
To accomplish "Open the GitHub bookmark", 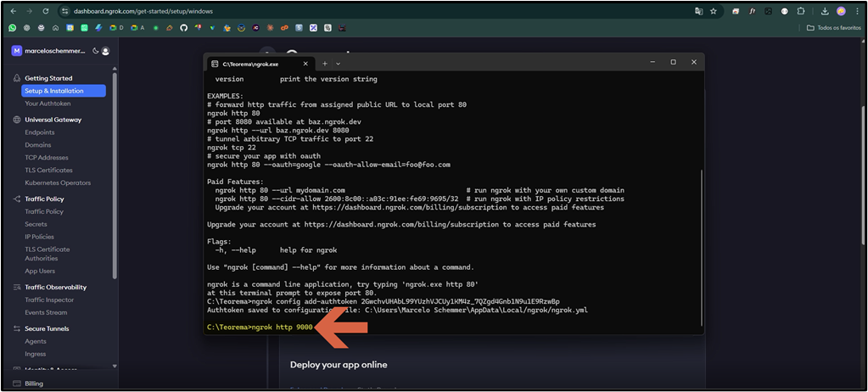I will (184, 28).
